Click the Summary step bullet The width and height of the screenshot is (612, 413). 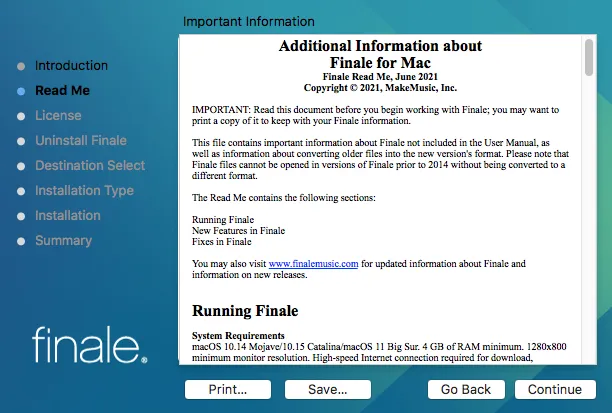pos(21,241)
